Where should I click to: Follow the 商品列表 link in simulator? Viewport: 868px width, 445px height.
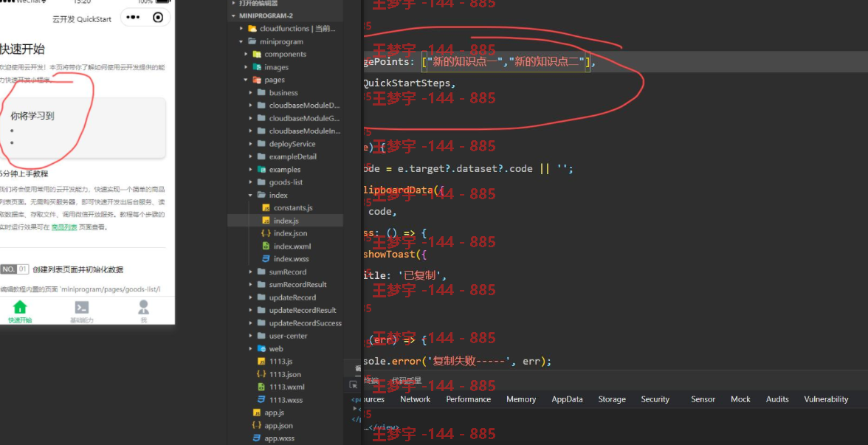pos(64,227)
